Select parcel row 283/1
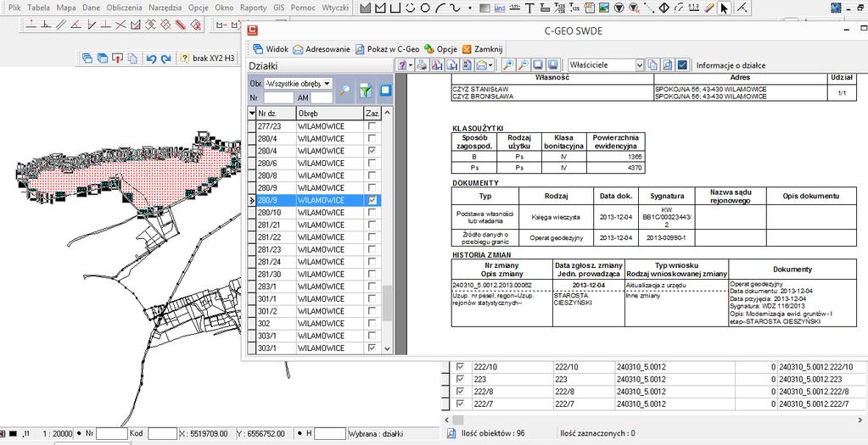 pos(315,286)
